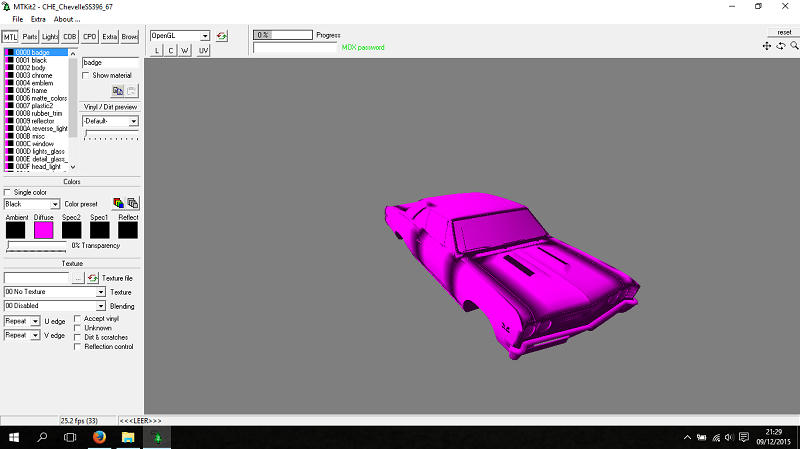
Task: Click the MTKit taskbar icon
Action: pos(157,437)
